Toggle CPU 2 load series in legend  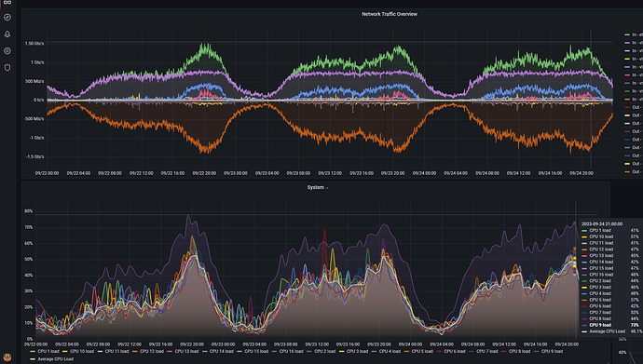pyautogui.click(x=324, y=351)
